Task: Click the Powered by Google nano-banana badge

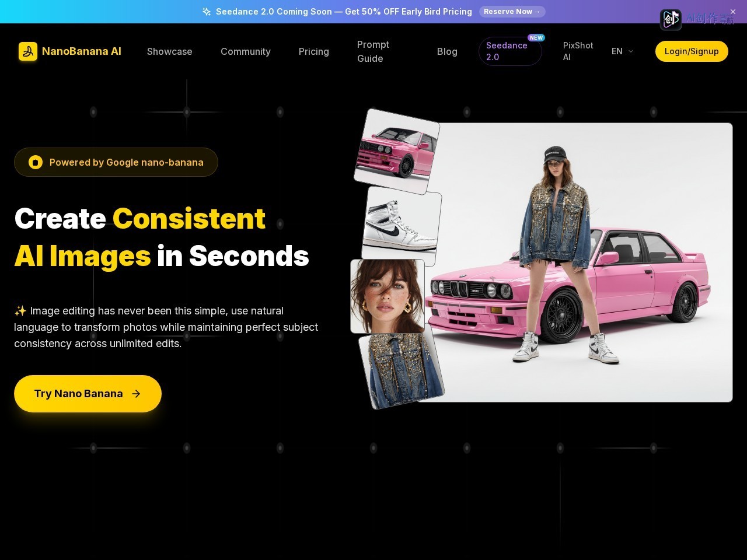Action: coord(116,162)
